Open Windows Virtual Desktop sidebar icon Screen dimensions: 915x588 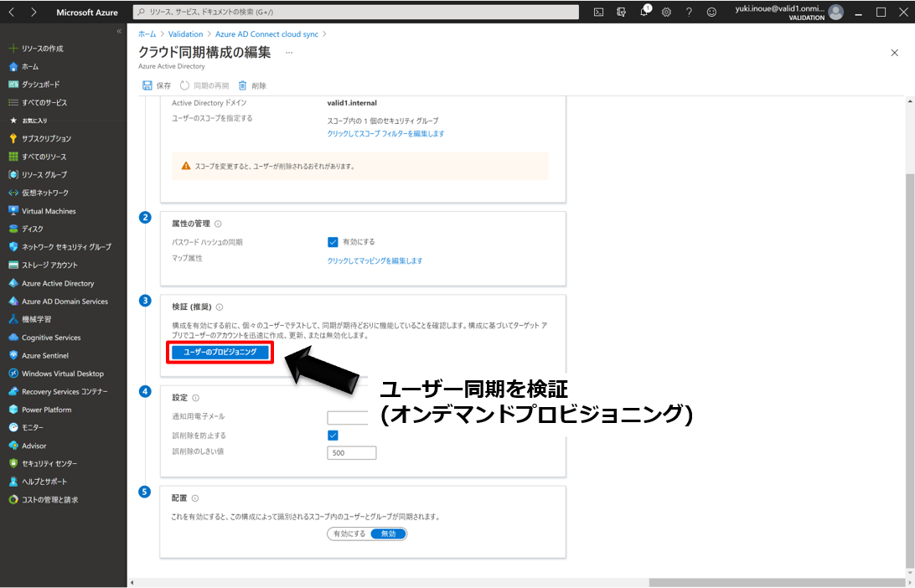pyautogui.click(x=13, y=374)
